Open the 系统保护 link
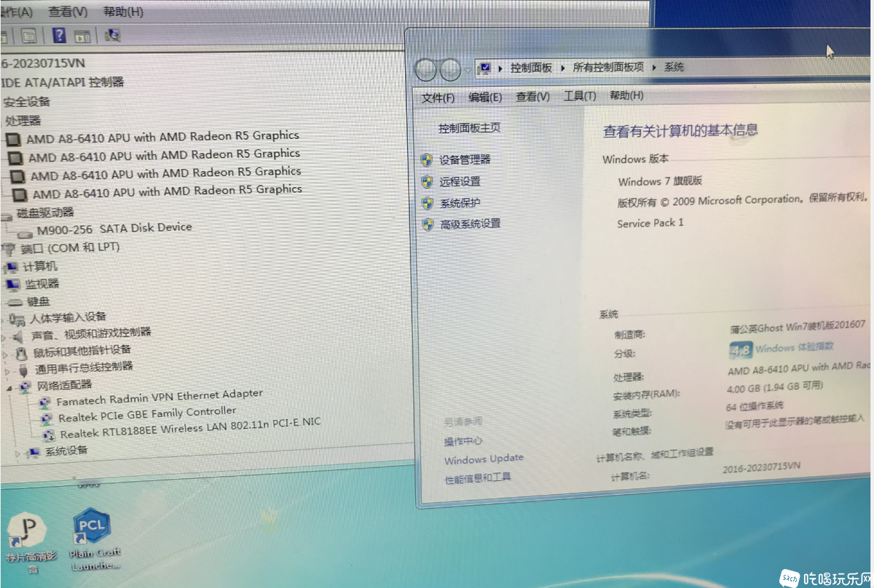874x588 pixels. 460,203
